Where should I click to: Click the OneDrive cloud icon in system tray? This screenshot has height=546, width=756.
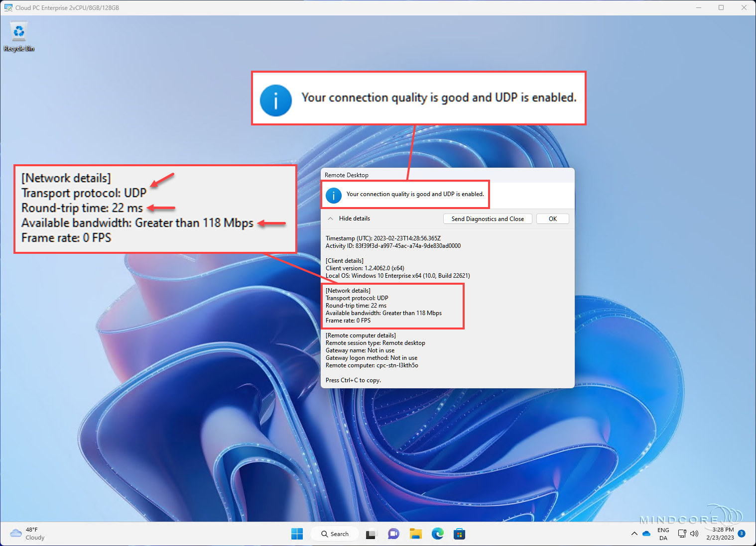click(x=646, y=533)
